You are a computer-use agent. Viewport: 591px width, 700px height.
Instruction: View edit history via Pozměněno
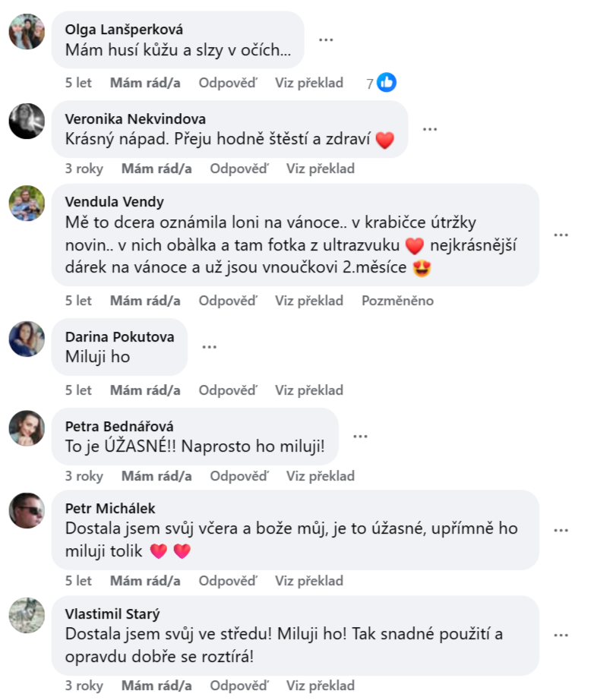[x=397, y=301]
